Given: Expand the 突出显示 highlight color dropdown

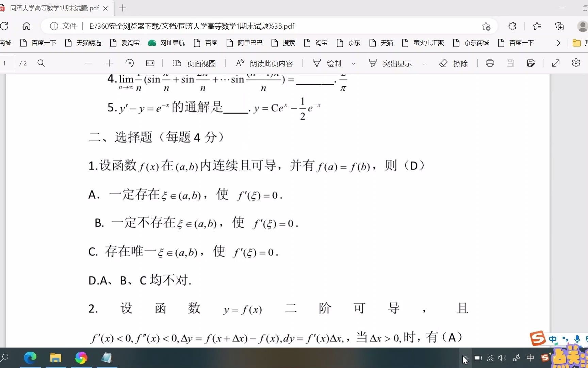Looking at the screenshot, I should (x=424, y=63).
